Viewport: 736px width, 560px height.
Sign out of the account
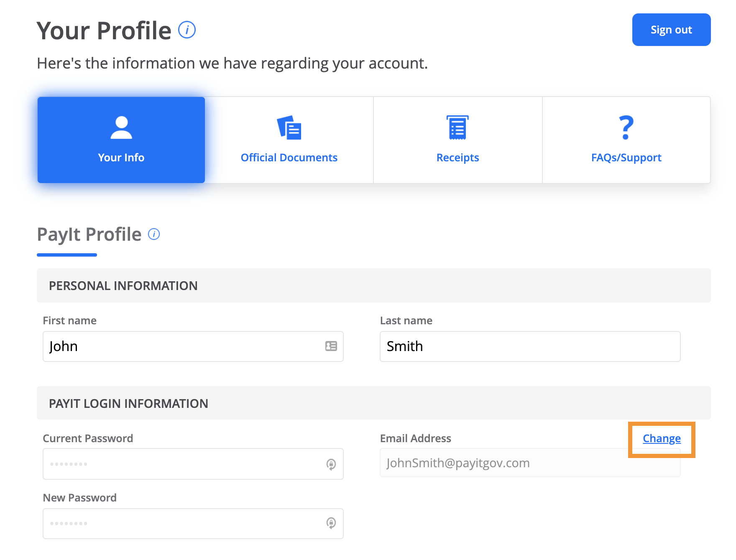671,30
